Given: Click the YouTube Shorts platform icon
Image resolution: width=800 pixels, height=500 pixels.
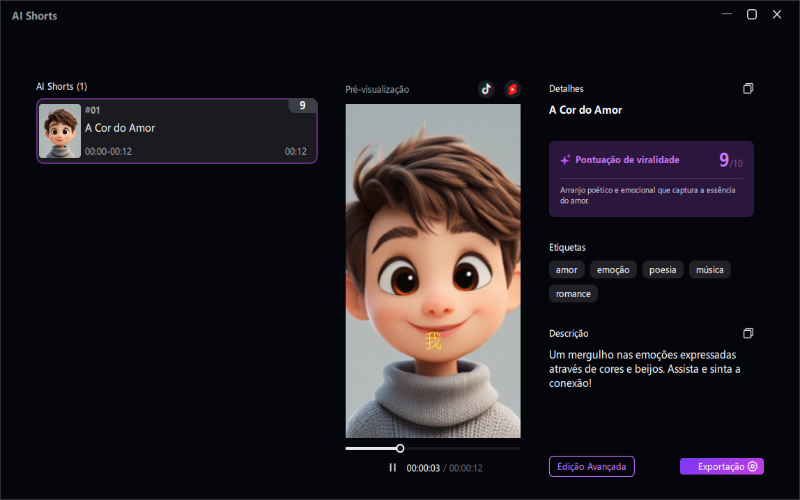Looking at the screenshot, I should [513, 89].
